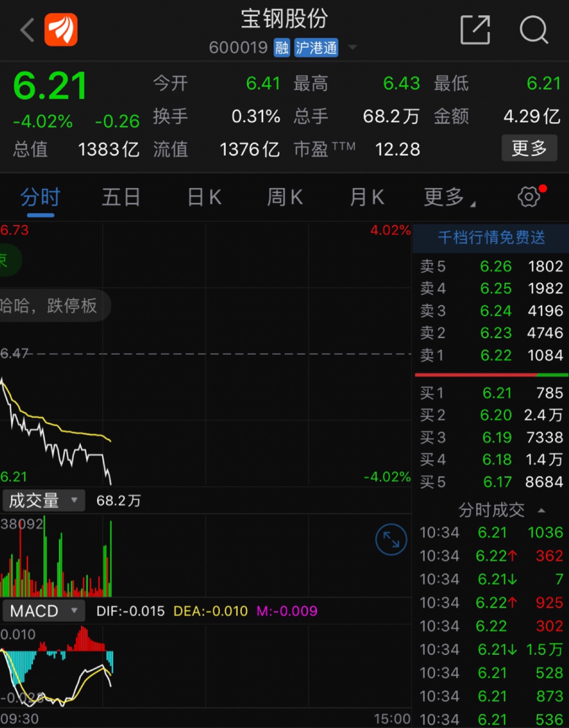
Task: Tap the trade row with volume 1036
Action: pyautogui.click(x=491, y=533)
